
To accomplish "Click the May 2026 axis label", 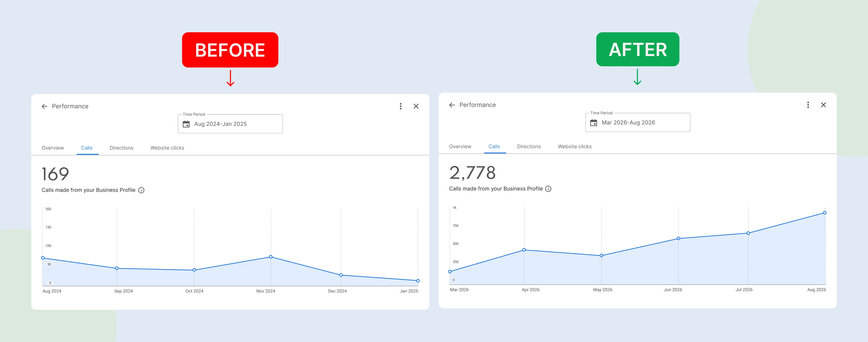I will click(603, 290).
